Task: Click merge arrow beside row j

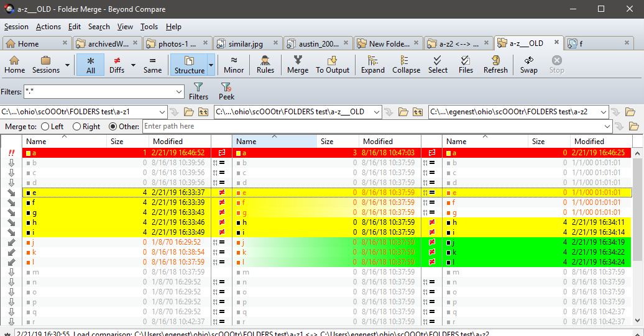Action: tap(11, 242)
